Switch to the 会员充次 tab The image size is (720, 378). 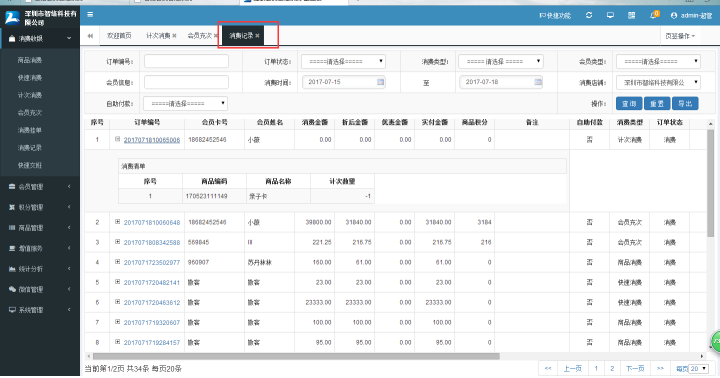pyautogui.click(x=199, y=36)
